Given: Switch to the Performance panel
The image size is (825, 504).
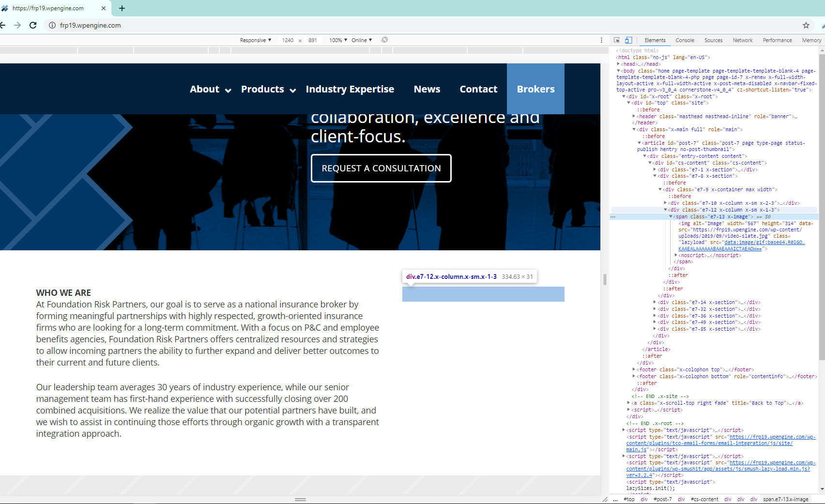Looking at the screenshot, I should 778,40.
